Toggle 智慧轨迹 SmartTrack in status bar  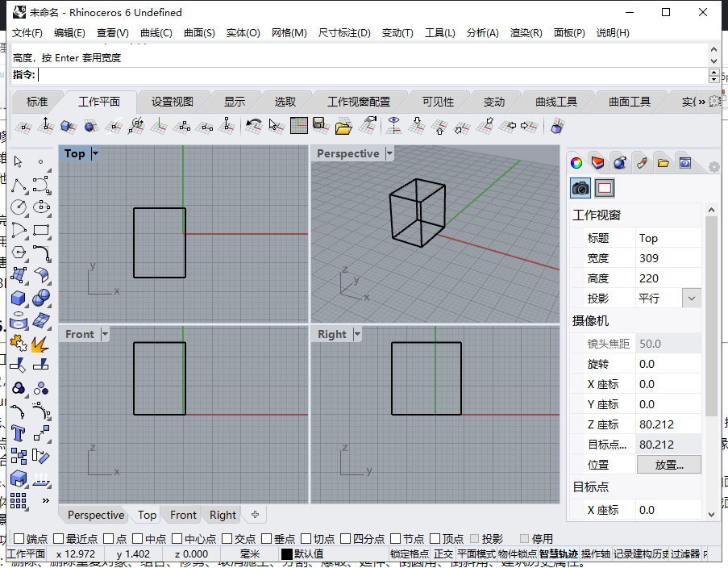pyautogui.click(x=559, y=554)
